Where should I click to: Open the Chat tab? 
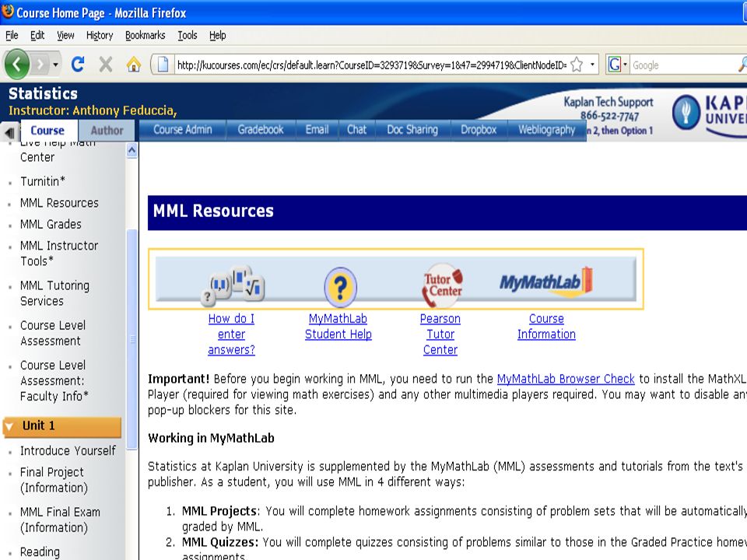(x=357, y=130)
